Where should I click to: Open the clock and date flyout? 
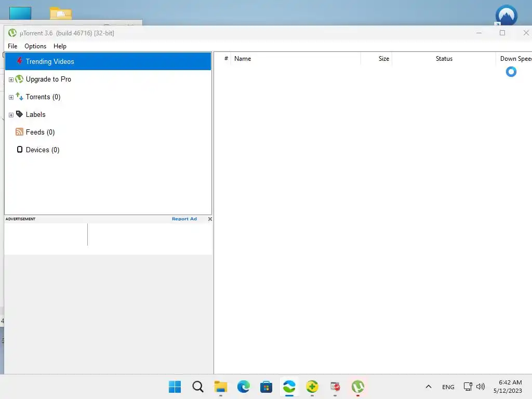coord(508,387)
